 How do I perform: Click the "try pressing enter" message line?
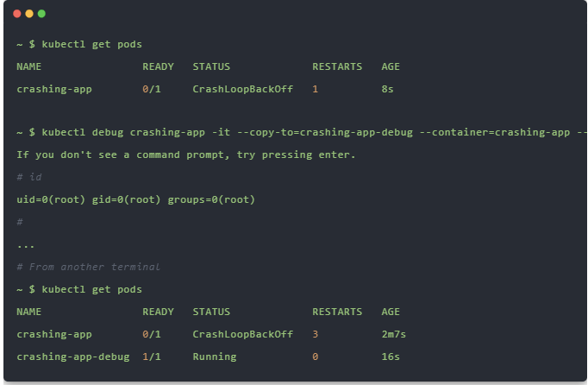tap(185, 155)
